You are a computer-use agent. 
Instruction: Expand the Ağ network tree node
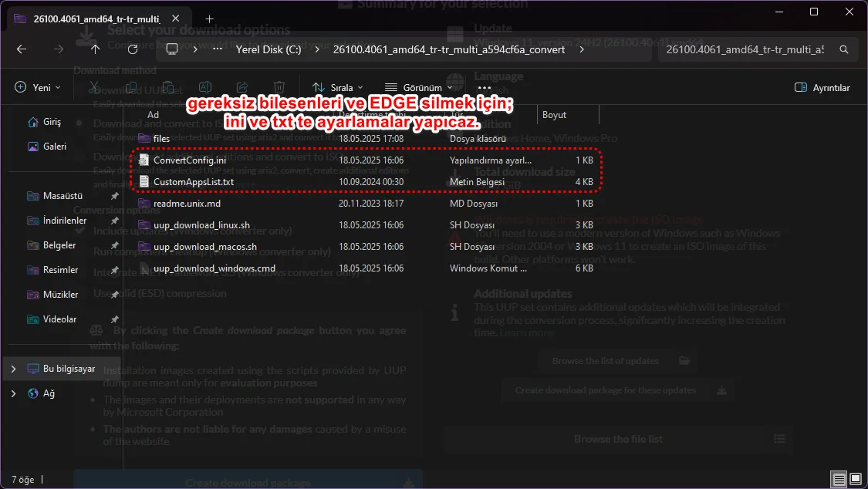[14, 393]
